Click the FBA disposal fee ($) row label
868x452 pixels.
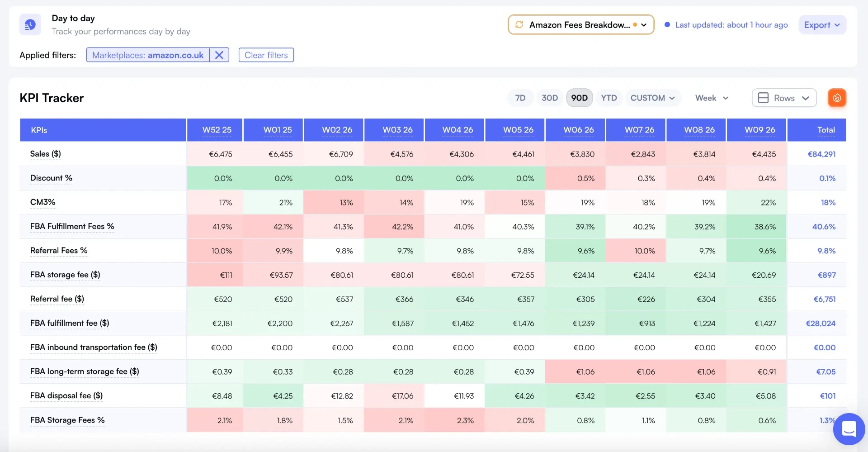66,396
